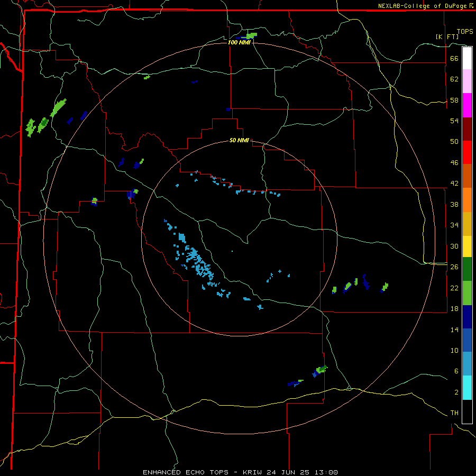Click the "42" legend value
The width and height of the screenshot is (476, 476).
(454, 184)
